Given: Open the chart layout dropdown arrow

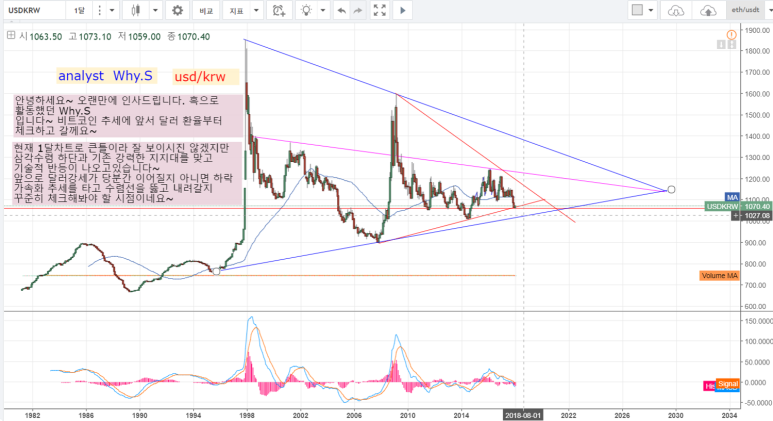Looking at the screenshot, I should pyautogui.click(x=651, y=10).
